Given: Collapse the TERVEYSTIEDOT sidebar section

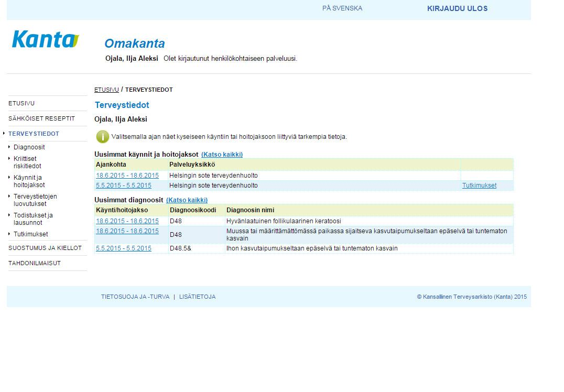Looking at the screenshot, I should coord(34,134).
